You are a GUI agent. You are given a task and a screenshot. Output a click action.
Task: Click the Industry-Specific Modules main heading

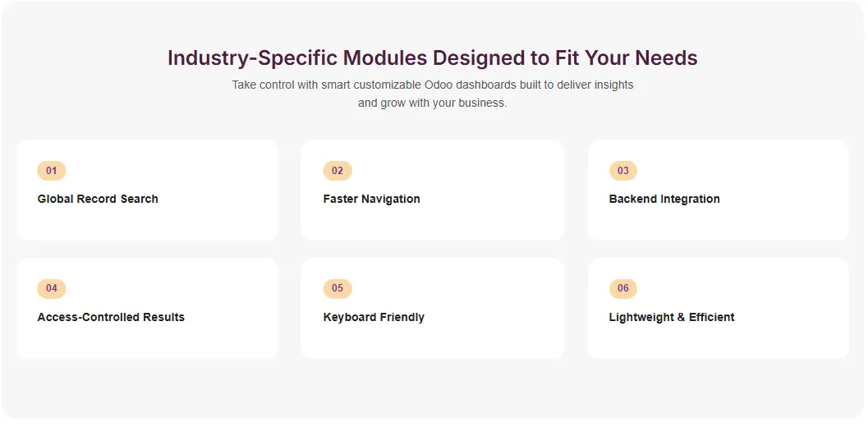coord(433,58)
